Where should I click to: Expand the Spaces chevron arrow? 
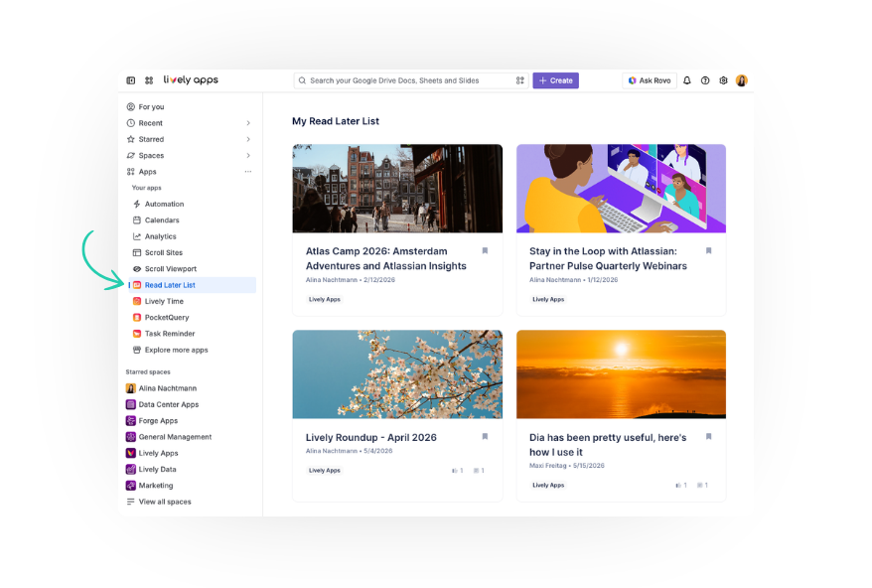248,155
